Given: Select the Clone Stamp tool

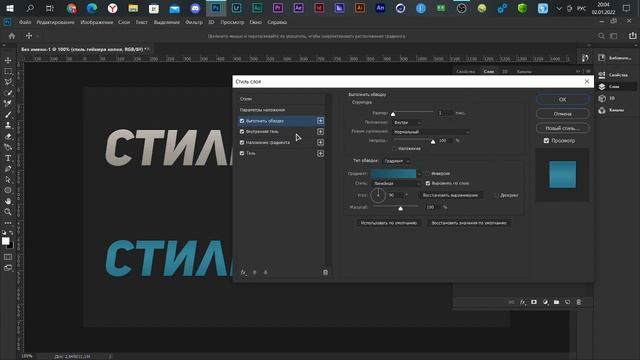Looking at the screenshot, I should coord(8,125).
